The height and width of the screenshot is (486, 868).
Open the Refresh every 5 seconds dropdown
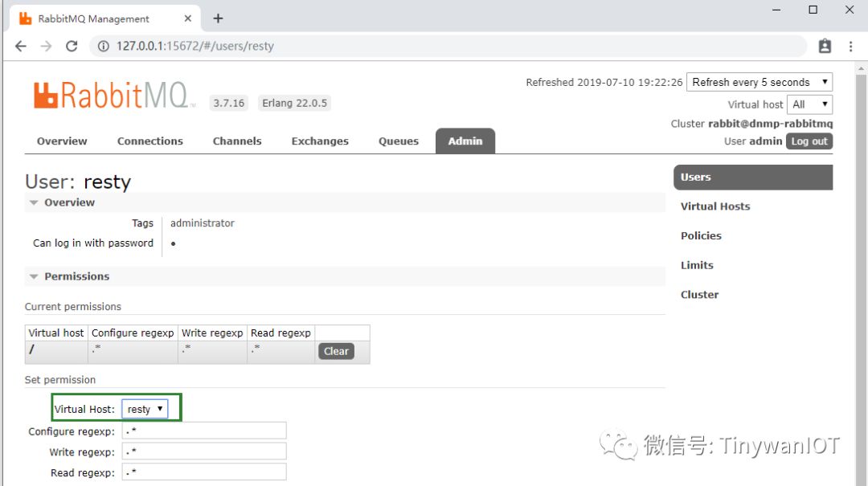[x=759, y=82]
